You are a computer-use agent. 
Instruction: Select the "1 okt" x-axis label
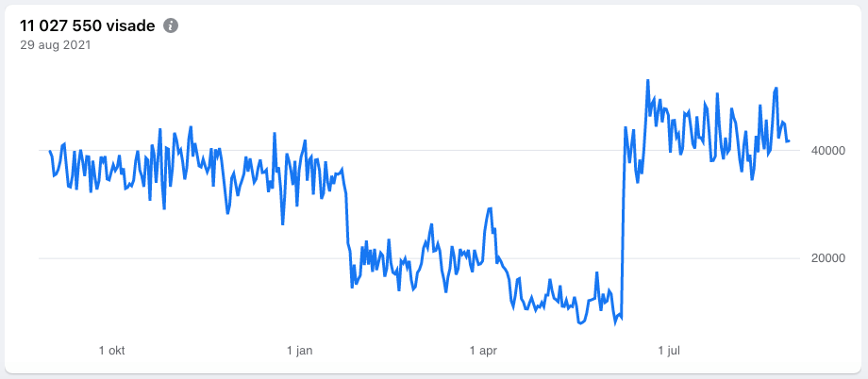111,351
